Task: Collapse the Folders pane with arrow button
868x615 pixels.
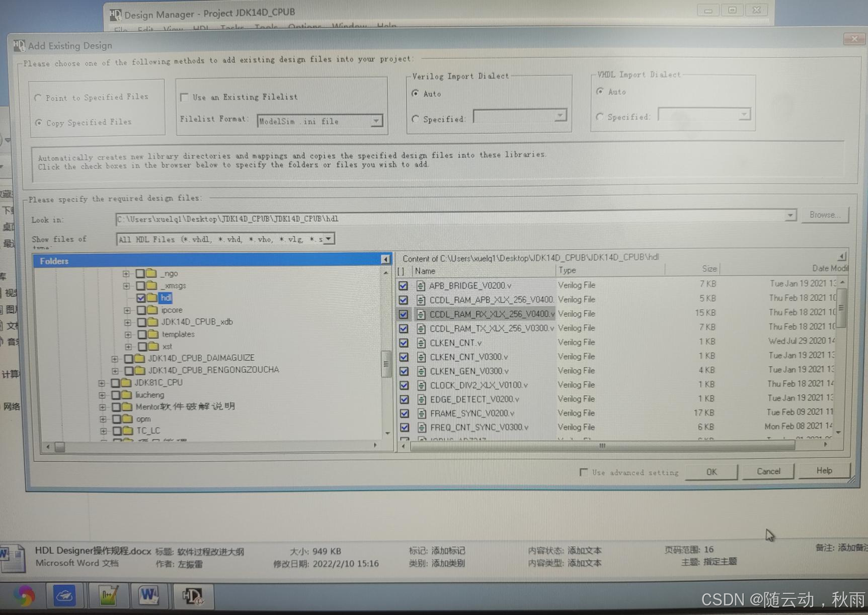Action: [x=385, y=259]
